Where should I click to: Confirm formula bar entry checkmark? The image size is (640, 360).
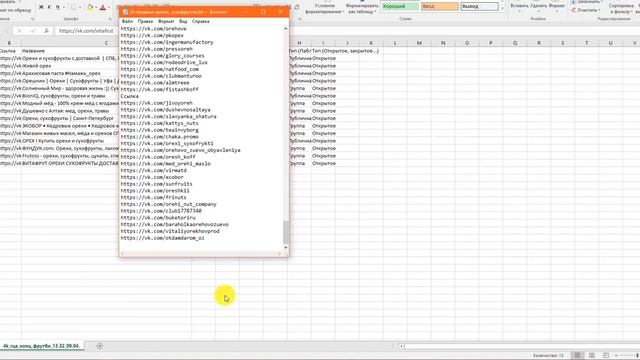[33, 31]
